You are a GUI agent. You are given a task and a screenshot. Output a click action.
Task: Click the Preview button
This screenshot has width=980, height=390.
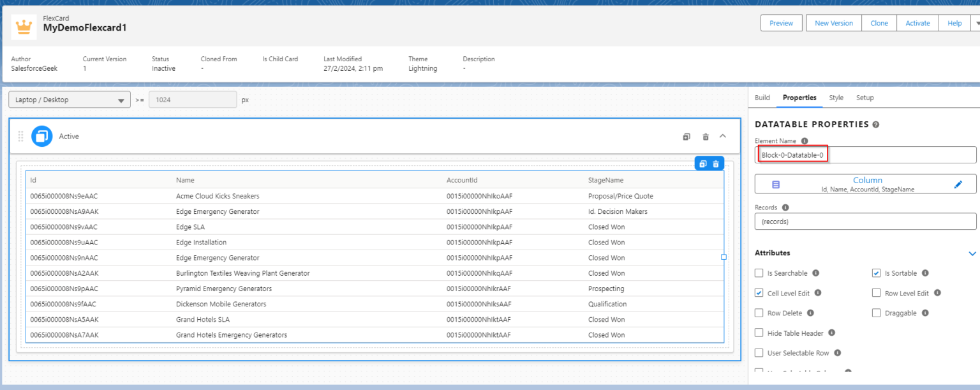tap(781, 22)
